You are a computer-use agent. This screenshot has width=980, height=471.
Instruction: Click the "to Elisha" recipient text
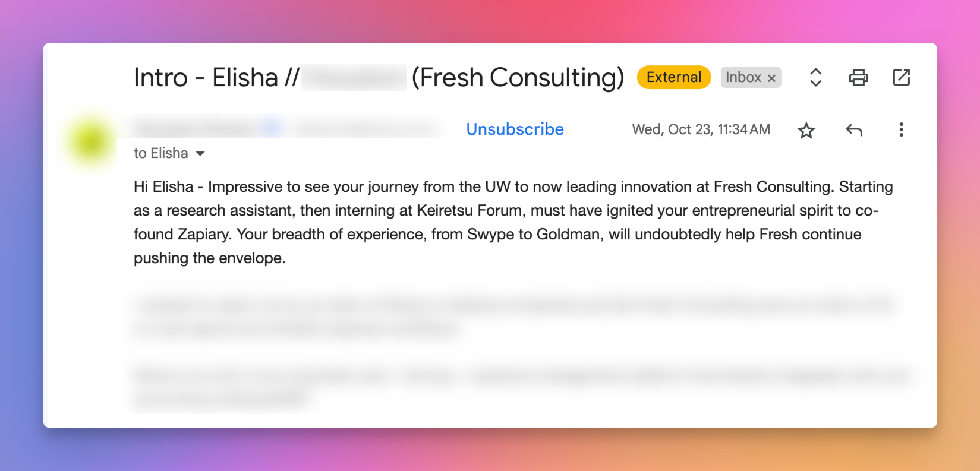160,153
